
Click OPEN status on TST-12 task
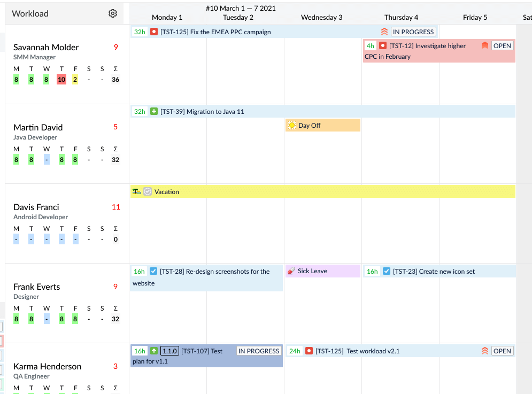[x=502, y=45]
